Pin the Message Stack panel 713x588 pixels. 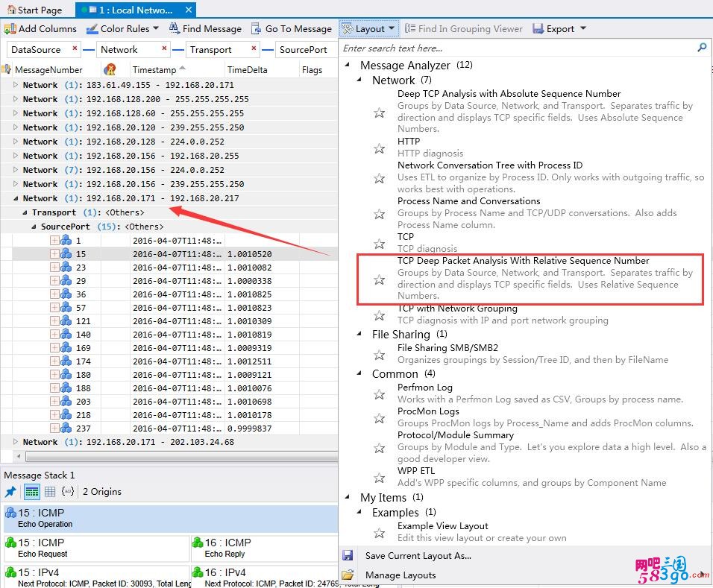10,492
